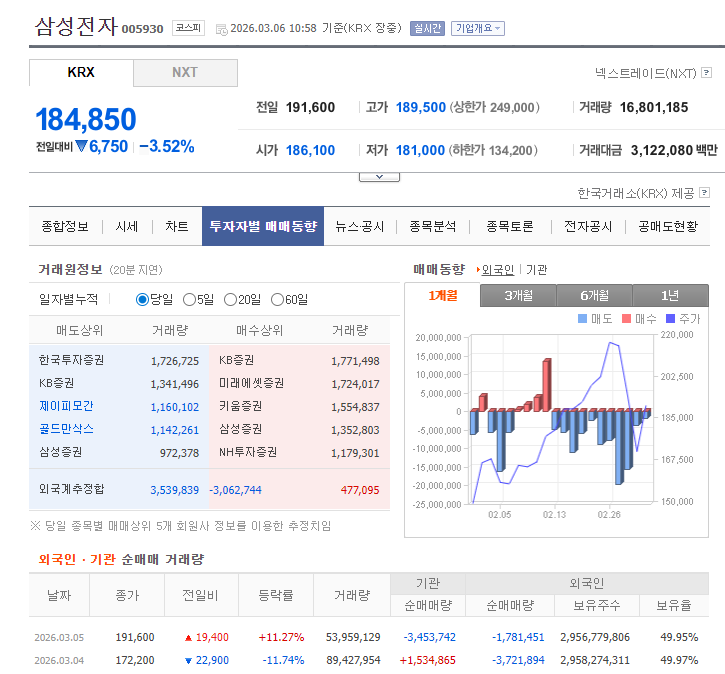Open the 기업개요 dropdown
Viewport: 725px width, 674px height.
[x=477, y=28]
